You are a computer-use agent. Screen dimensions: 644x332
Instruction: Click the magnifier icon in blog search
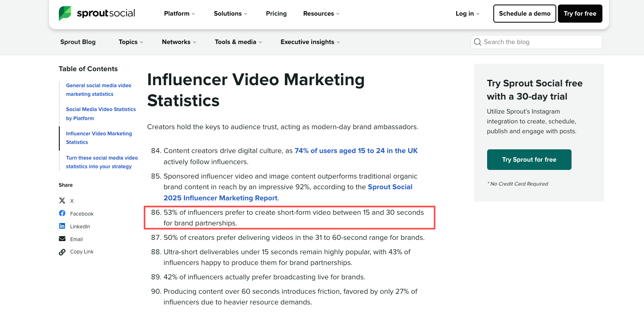tap(478, 42)
